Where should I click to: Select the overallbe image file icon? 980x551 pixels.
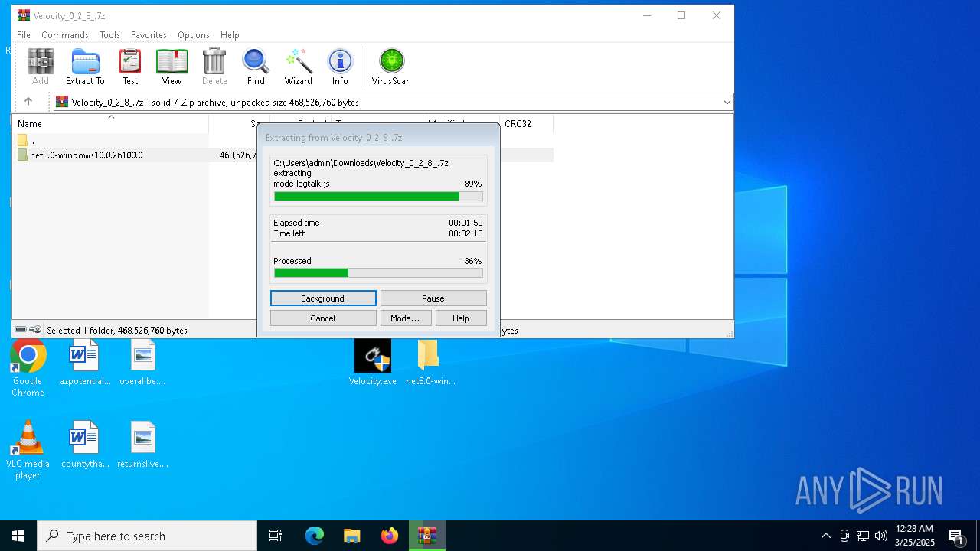pyautogui.click(x=142, y=364)
